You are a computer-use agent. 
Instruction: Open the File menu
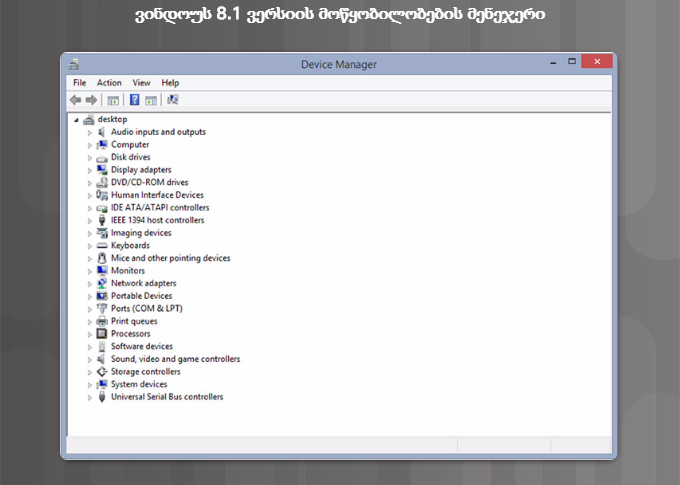coord(79,83)
